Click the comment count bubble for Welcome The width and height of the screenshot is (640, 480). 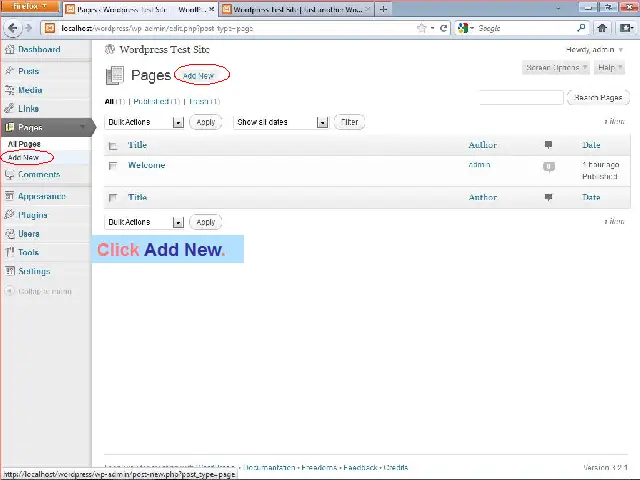549,167
